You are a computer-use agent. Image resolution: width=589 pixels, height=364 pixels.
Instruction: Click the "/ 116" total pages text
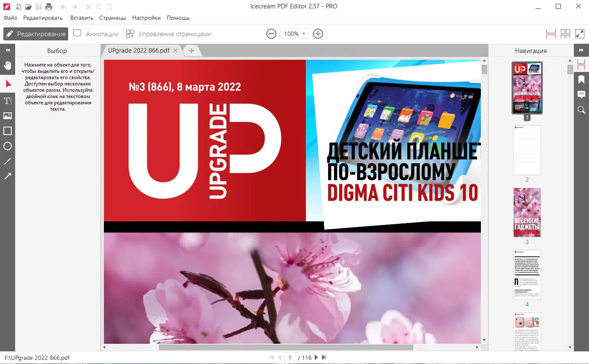305,358
